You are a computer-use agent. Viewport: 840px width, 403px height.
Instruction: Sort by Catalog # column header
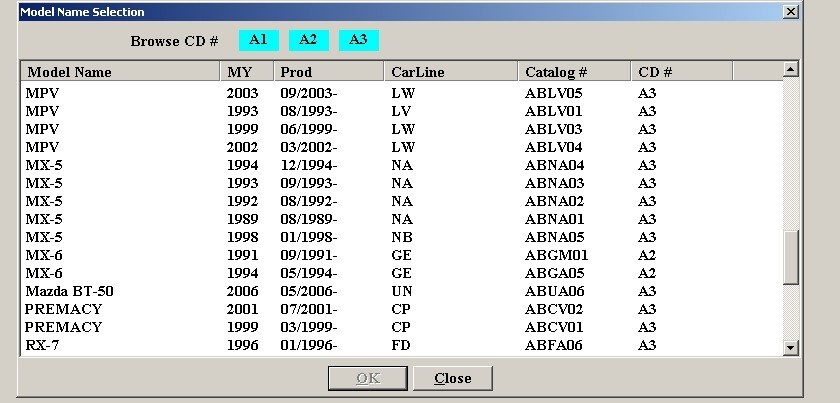[x=574, y=72]
